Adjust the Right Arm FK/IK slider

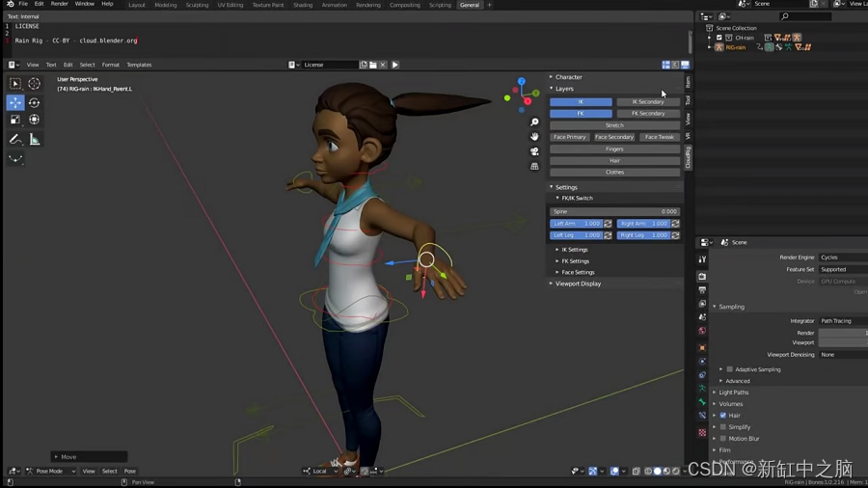[x=643, y=224]
